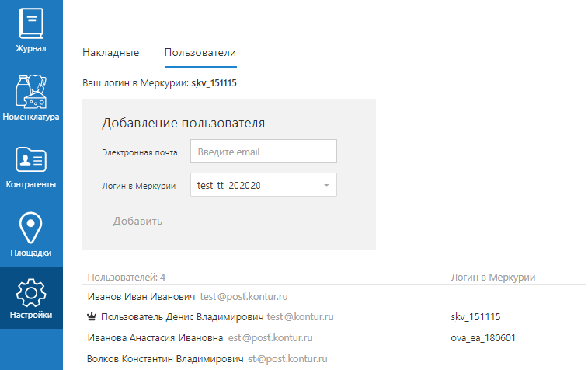The height and width of the screenshot is (370, 588).
Task: Expand the Логин в Меркурии dropdown arrow
Action: coord(327,185)
